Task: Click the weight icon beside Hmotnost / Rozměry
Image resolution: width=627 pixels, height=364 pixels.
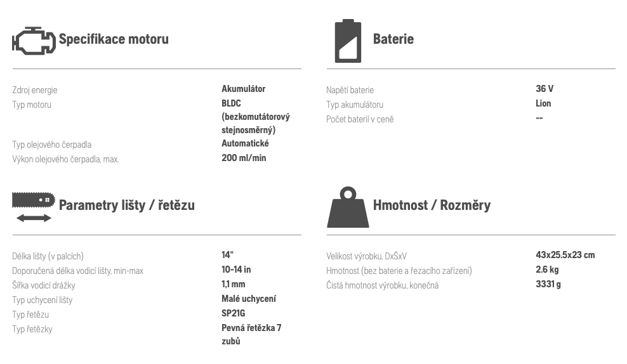Action: 348,207
